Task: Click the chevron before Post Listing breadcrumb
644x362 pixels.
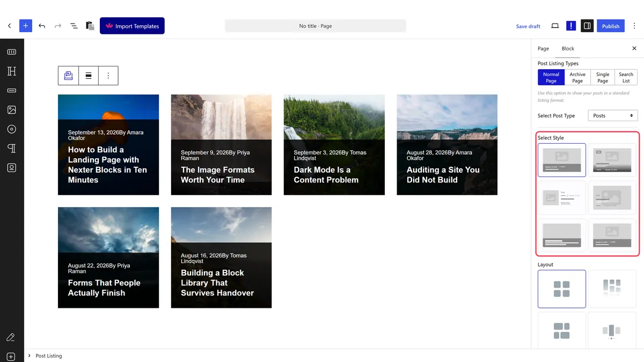Action: coord(30,356)
